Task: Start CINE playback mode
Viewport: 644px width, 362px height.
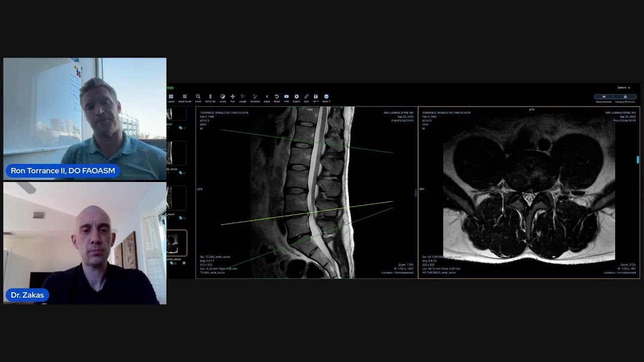Action: pos(286,98)
